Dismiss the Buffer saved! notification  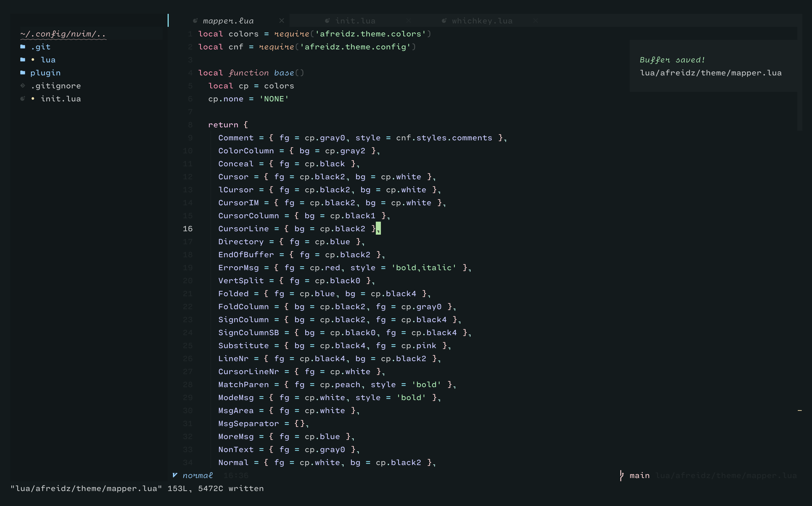(713, 66)
